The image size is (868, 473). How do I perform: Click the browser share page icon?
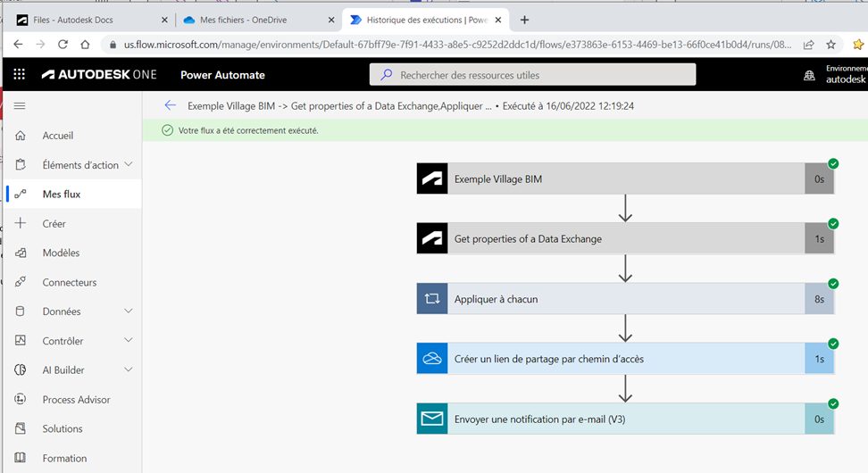point(809,45)
